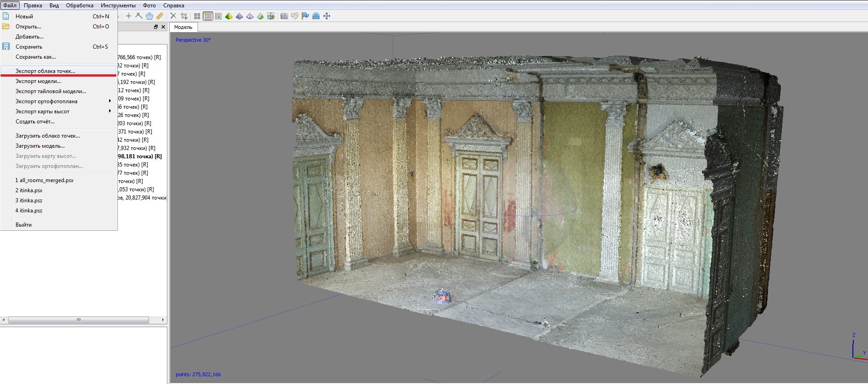
Task: Expand Экспорт ортофотоплана submenu
Action: pyautogui.click(x=59, y=101)
